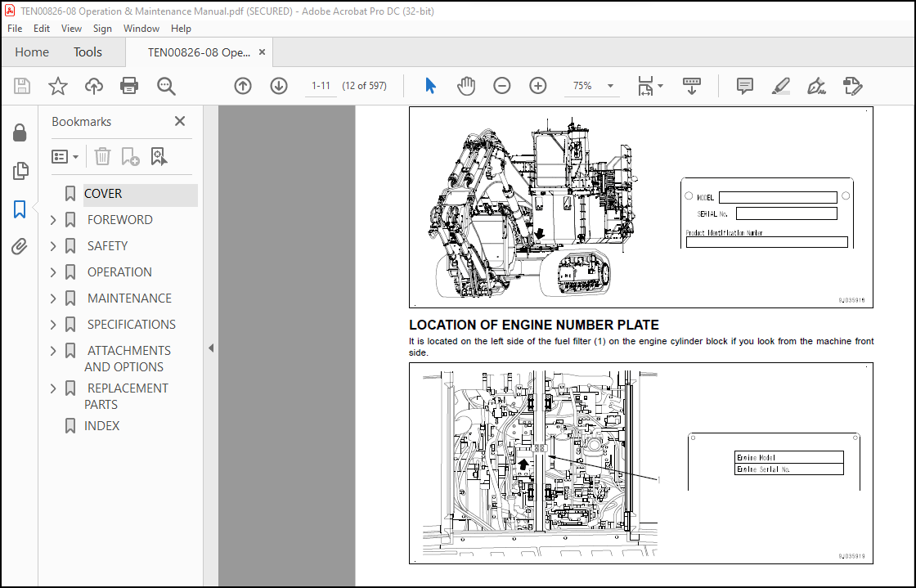Open the Sign menu
This screenshot has height=588, width=916.
tap(102, 28)
